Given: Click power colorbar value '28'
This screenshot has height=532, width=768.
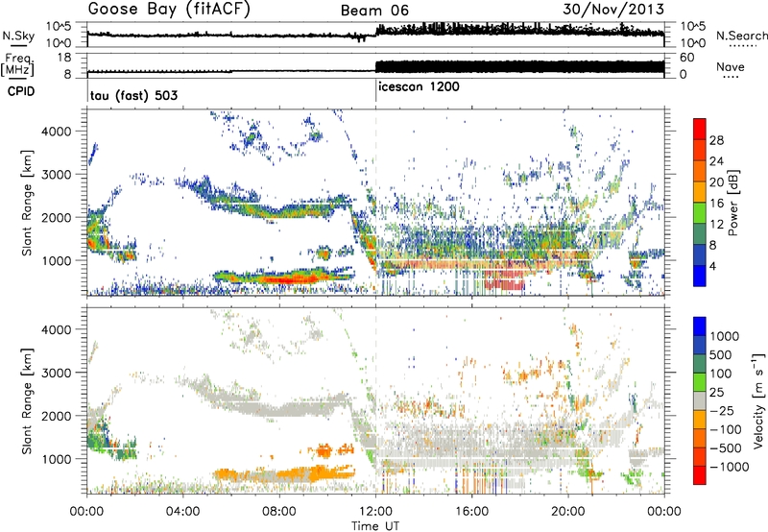Looking at the screenshot, I should coord(716,140).
